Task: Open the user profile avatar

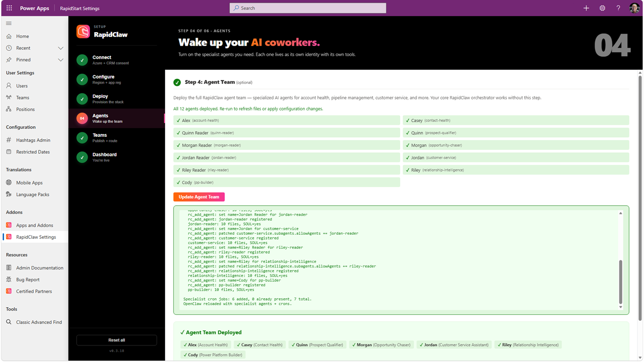Action: (634, 8)
